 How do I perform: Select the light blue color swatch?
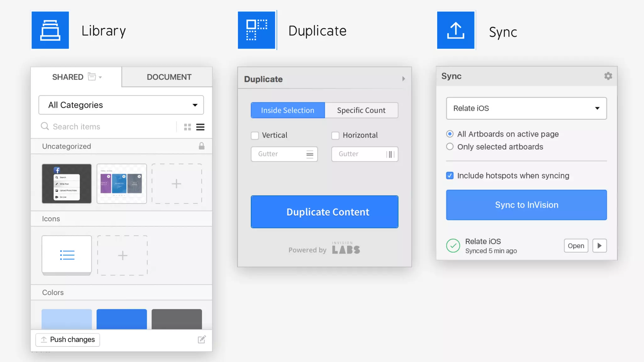click(x=67, y=319)
